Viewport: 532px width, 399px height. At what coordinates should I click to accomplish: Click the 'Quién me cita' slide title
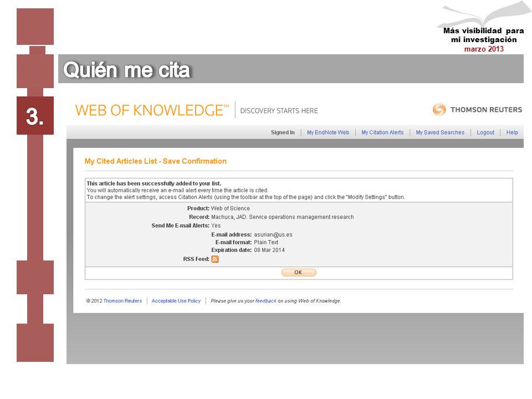click(126, 70)
